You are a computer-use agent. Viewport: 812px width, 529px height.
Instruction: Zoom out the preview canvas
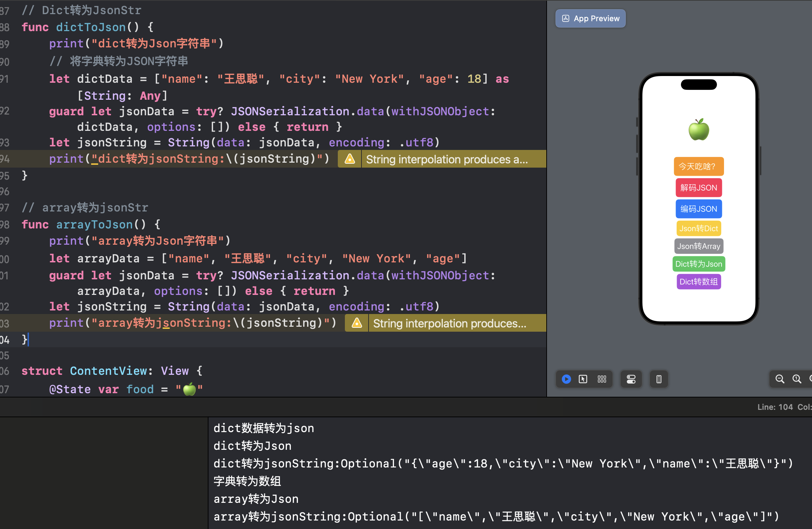point(780,379)
